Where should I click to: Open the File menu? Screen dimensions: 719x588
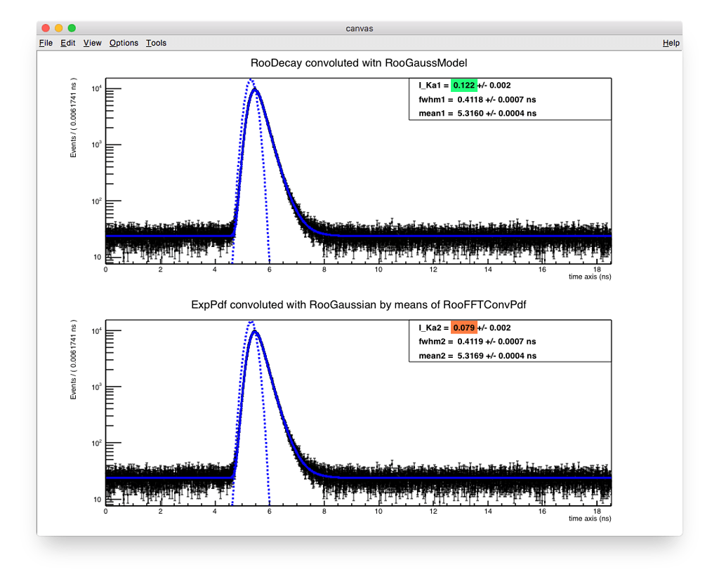tap(45, 43)
